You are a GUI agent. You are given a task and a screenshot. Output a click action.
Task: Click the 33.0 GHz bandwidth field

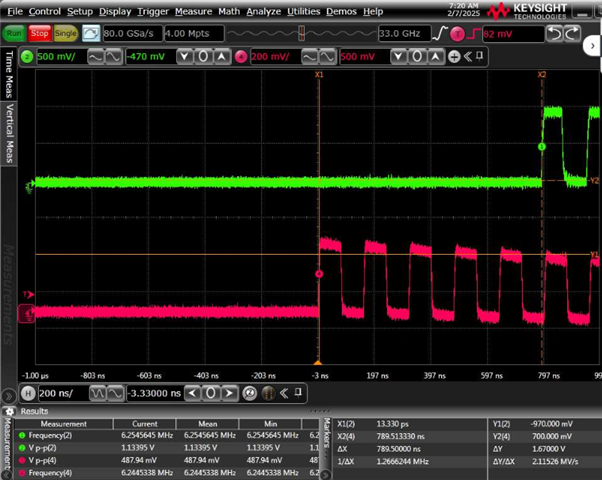(404, 33)
